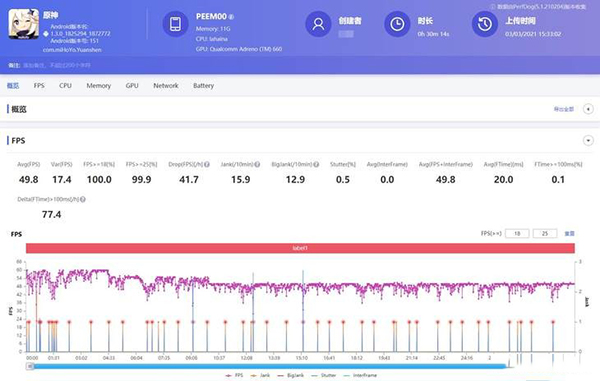Open help icon next to Delta(FTime)>100ms
The height and width of the screenshot is (381, 600).
pyautogui.click(x=83, y=199)
